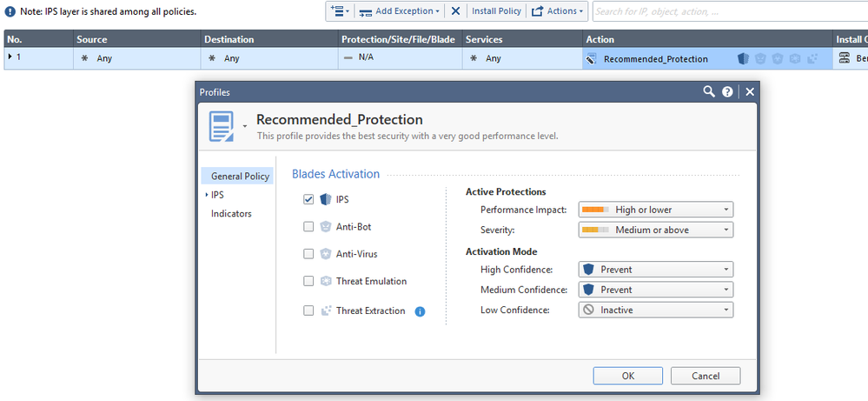868x401 pixels.
Task: Open the Severity dropdown
Action: (x=655, y=231)
